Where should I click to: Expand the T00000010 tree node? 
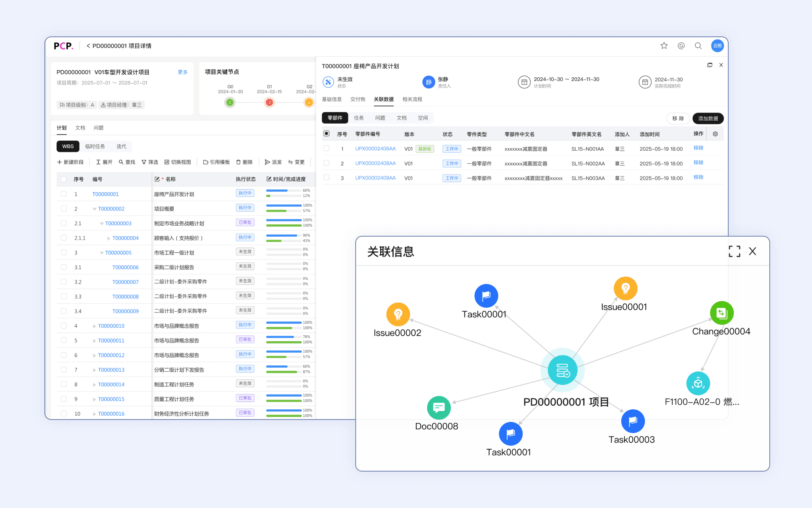pos(94,326)
